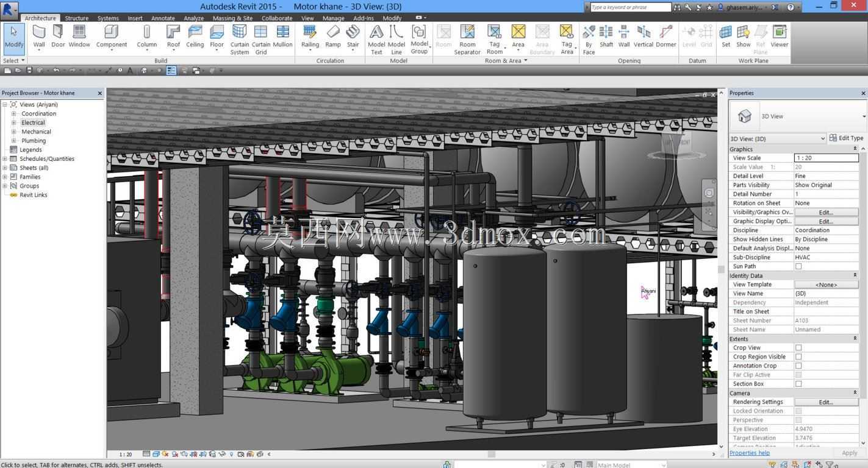Open the Massing & Site tab

[x=232, y=18]
